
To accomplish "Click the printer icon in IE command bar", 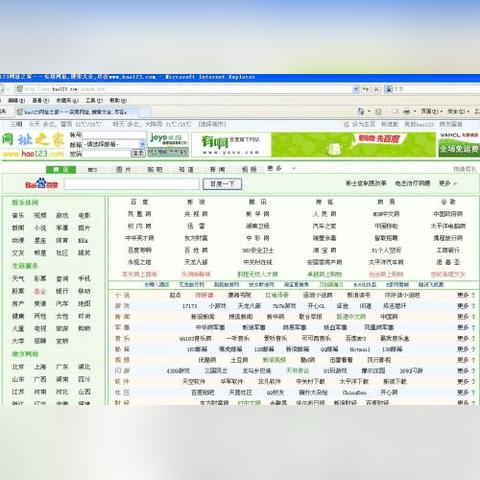I will pos(407,111).
